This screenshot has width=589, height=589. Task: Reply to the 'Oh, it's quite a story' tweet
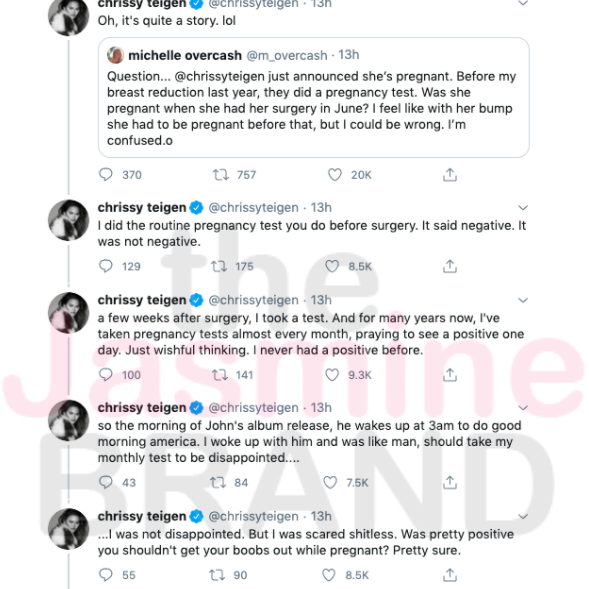click(x=106, y=175)
